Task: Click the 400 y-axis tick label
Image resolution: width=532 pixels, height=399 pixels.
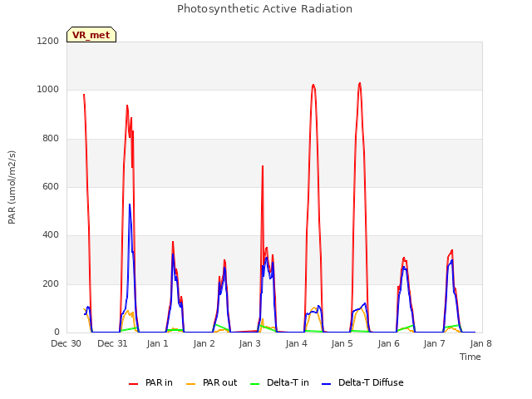Action: tap(51, 234)
